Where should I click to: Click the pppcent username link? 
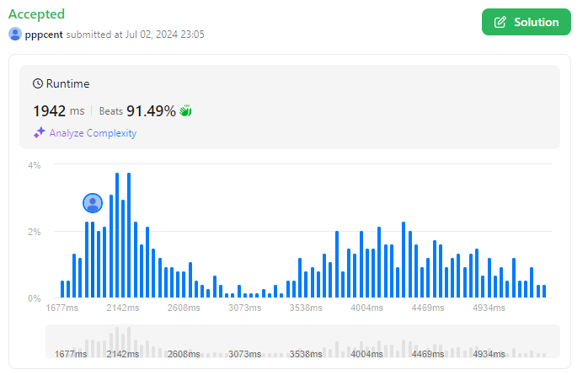[44, 35]
